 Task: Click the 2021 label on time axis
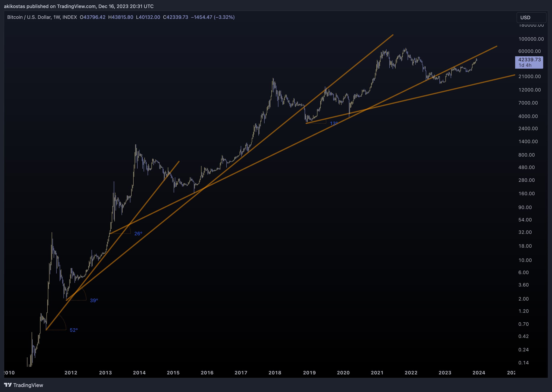(377, 372)
